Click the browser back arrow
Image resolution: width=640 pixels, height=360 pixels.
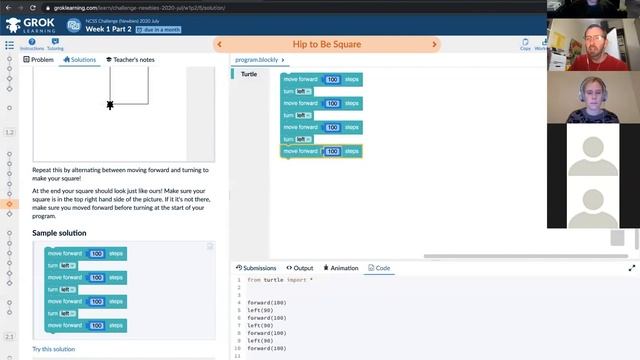click(8, 8)
